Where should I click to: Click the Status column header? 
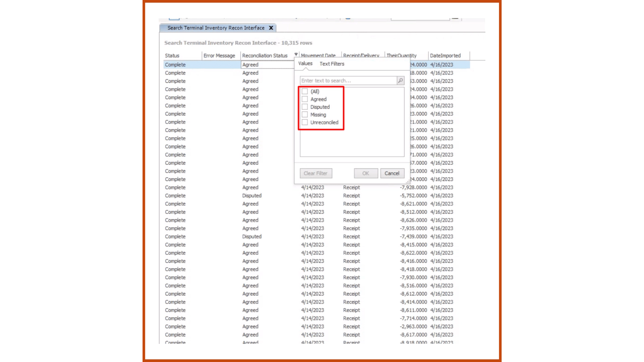click(172, 56)
